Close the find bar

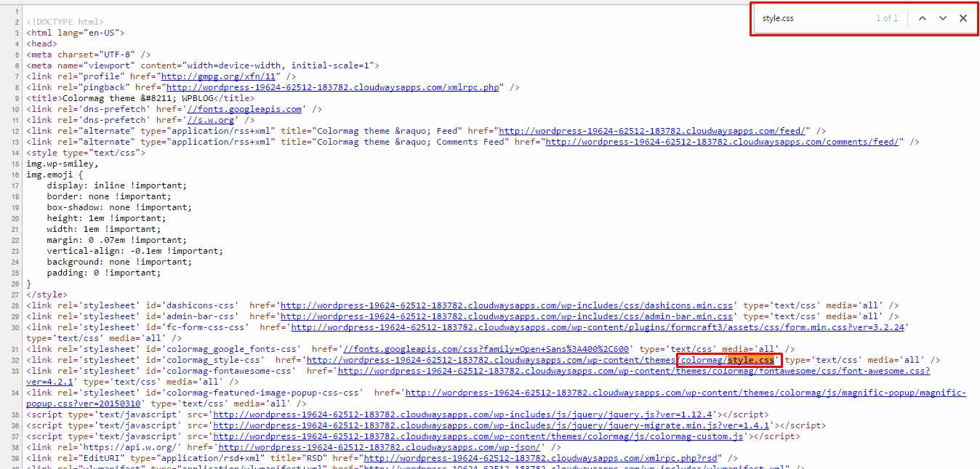click(x=963, y=18)
